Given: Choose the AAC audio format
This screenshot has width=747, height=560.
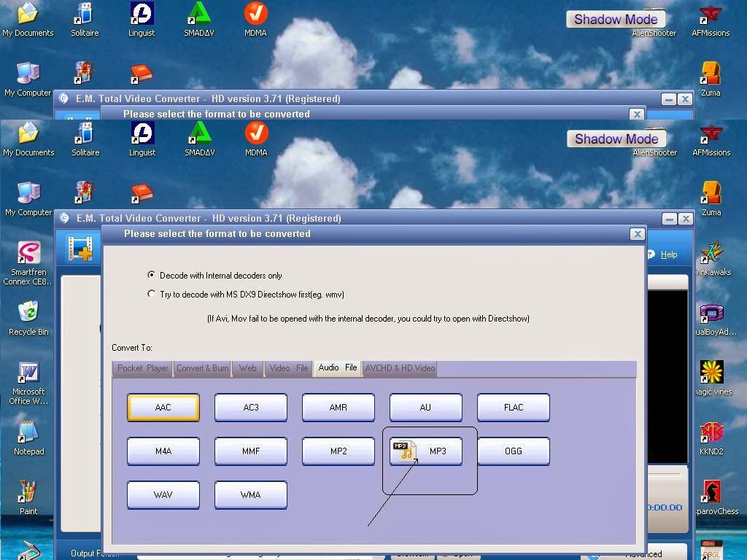Looking at the screenshot, I should [x=163, y=408].
